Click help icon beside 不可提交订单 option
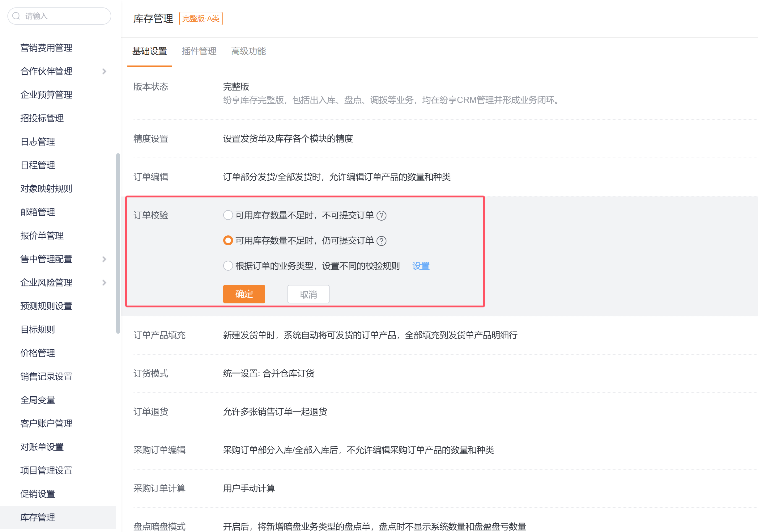The height and width of the screenshot is (532, 758). (381, 216)
